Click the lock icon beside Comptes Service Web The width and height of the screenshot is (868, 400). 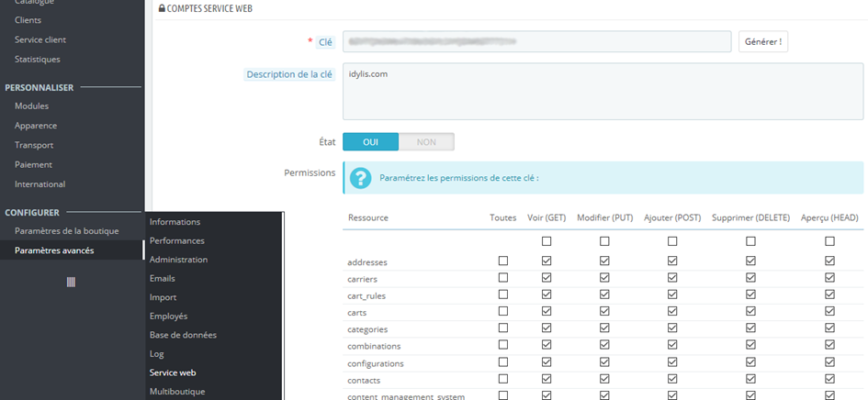point(163,8)
